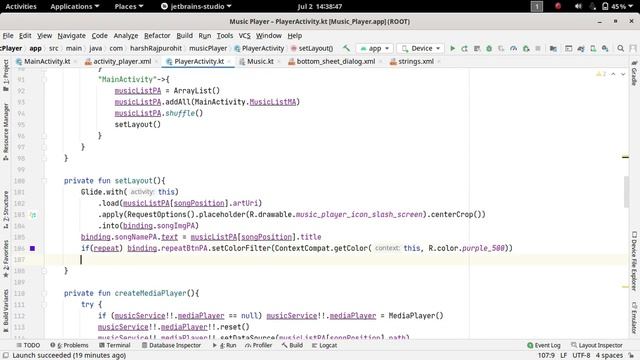The width and height of the screenshot is (640, 360).
Task: Go to previous highlighted error arrow
Action: 613,74
